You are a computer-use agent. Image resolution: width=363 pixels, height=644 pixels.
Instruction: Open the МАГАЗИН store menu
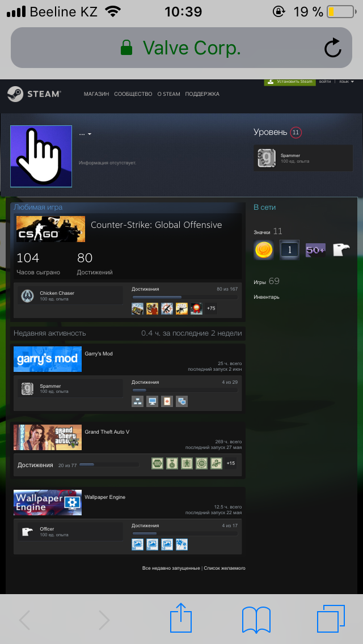[x=96, y=94]
